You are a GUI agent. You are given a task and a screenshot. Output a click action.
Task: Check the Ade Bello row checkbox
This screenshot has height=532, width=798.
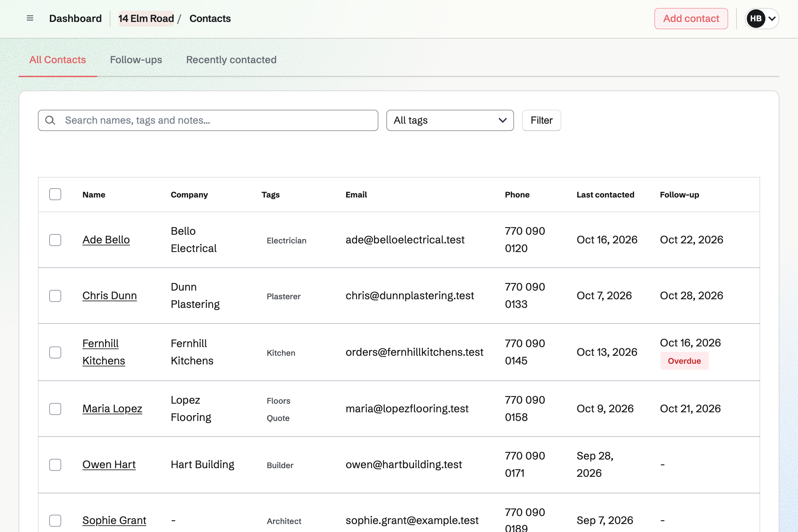(x=55, y=240)
